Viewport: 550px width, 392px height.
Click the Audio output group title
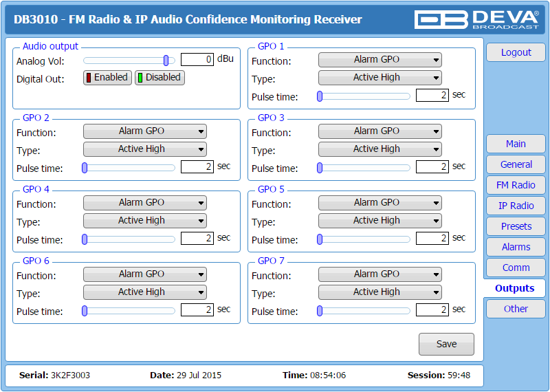pyautogui.click(x=50, y=46)
